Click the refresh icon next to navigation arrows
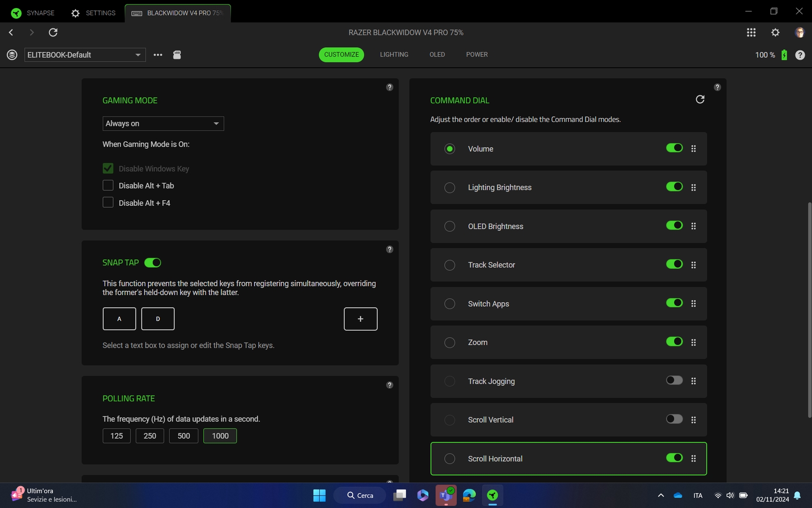The image size is (812, 508). [53, 33]
